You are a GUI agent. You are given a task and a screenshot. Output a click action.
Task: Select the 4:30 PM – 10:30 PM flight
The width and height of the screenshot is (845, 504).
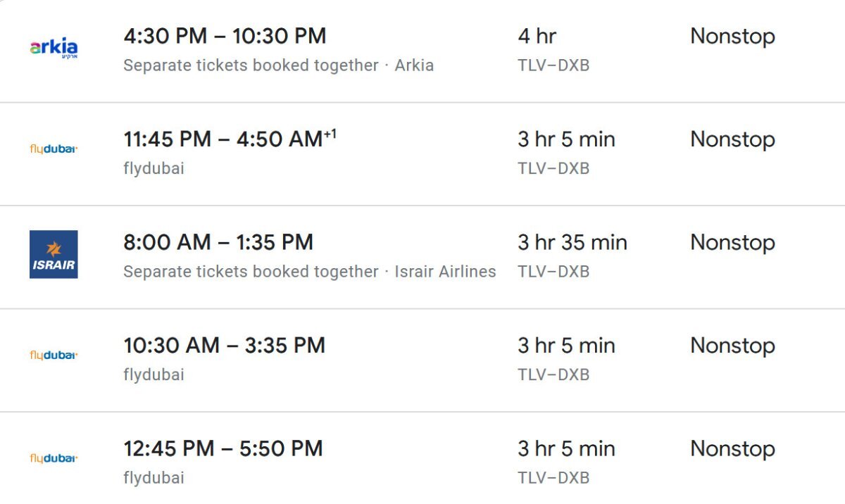click(x=423, y=51)
